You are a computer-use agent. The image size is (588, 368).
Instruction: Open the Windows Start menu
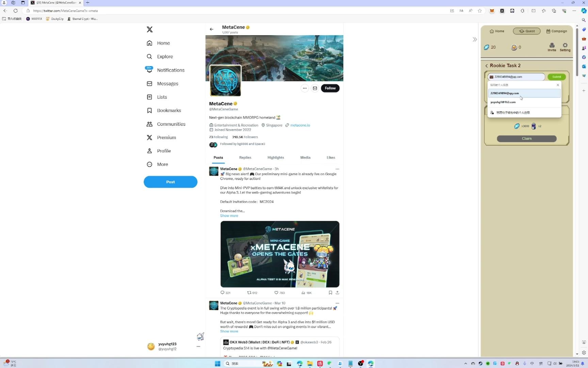pos(217,364)
